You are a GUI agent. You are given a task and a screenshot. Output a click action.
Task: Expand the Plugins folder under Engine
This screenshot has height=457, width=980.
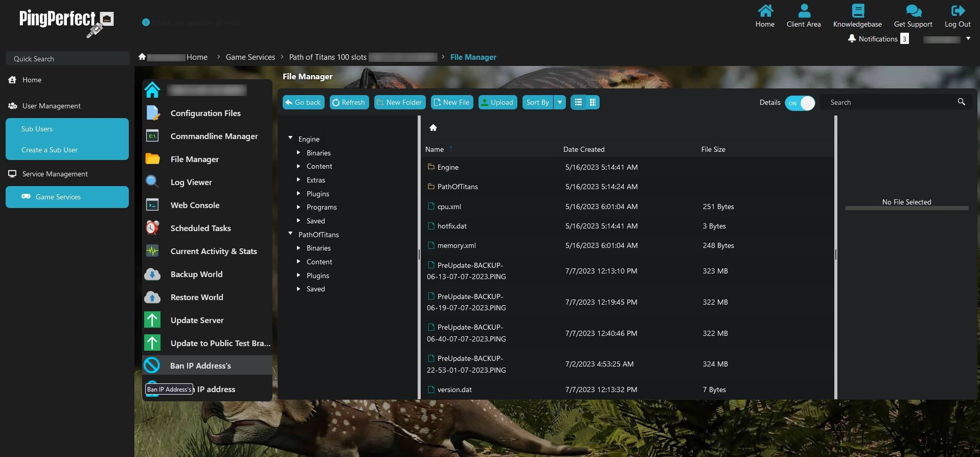coord(299,194)
